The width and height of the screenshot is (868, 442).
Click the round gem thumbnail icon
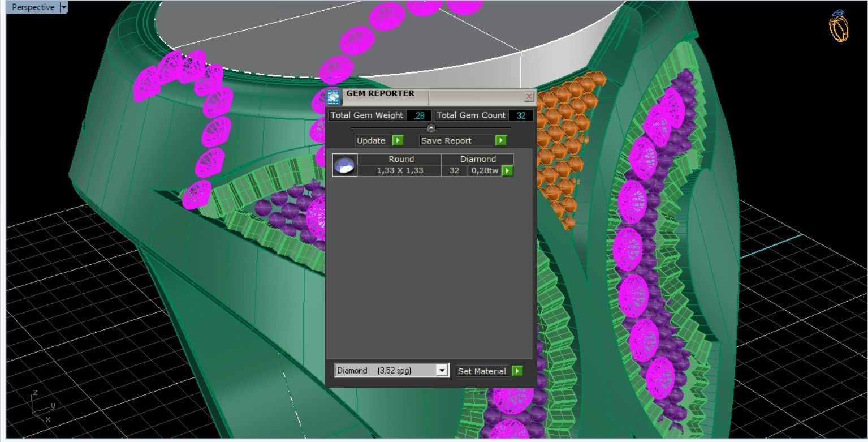pyautogui.click(x=344, y=165)
